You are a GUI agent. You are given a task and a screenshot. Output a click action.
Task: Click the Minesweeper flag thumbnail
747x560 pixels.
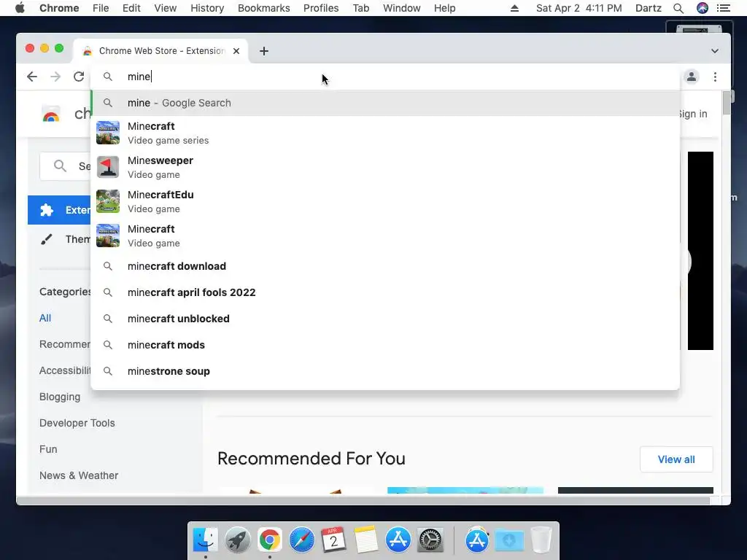point(108,167)
